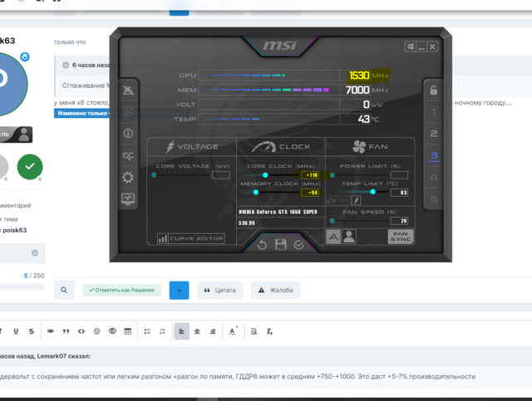Click the 'Цитата' quote button
This screenshot has height=401, width=532.
click(x=220, y=290)
